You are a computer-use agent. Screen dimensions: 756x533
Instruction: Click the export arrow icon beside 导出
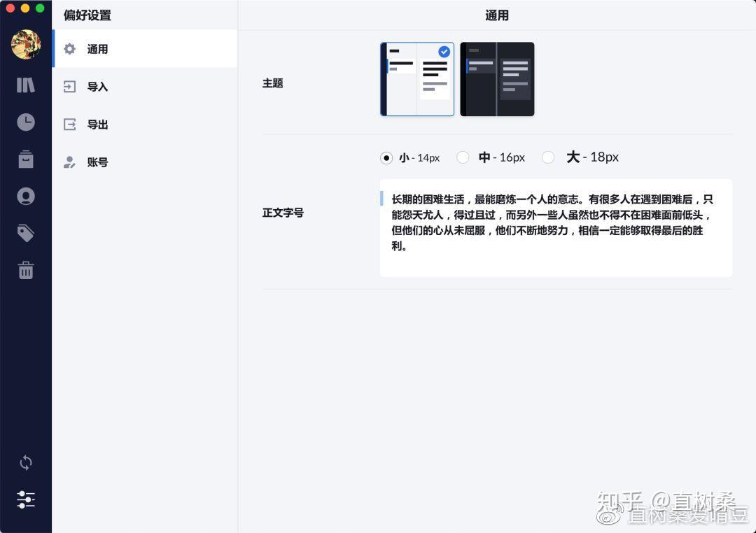[x=70, y=125]
